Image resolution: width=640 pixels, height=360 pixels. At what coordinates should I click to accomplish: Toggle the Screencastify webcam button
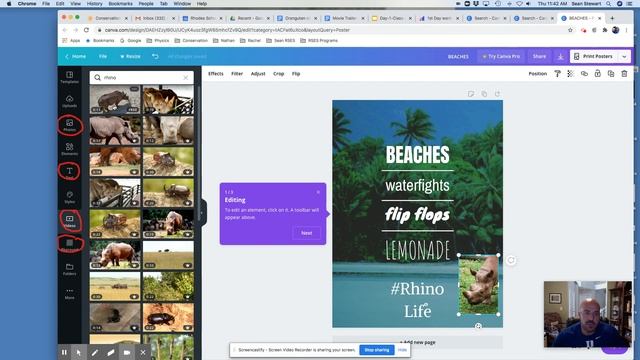(127, 352)
